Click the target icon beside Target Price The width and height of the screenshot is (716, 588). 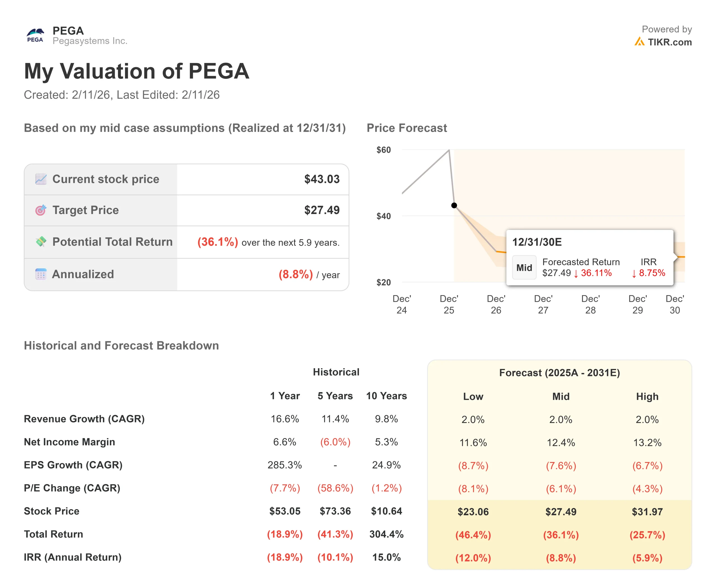point(41,210)
